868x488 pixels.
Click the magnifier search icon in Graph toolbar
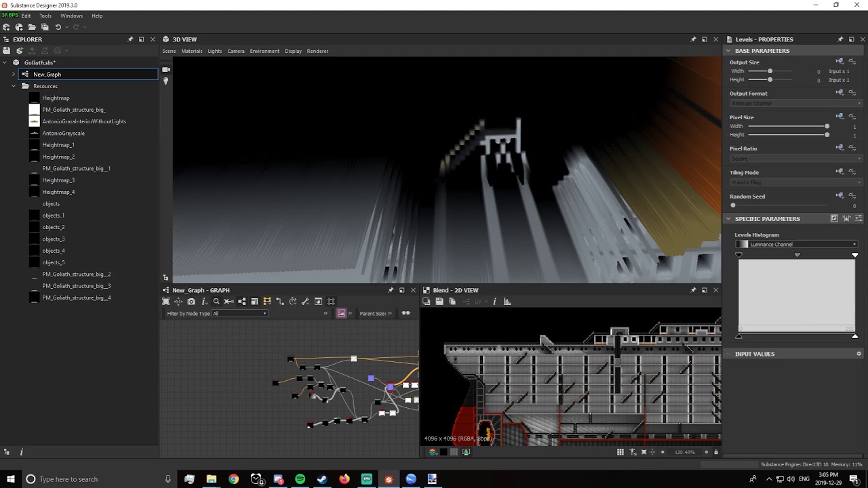click(x=216, y=302)
